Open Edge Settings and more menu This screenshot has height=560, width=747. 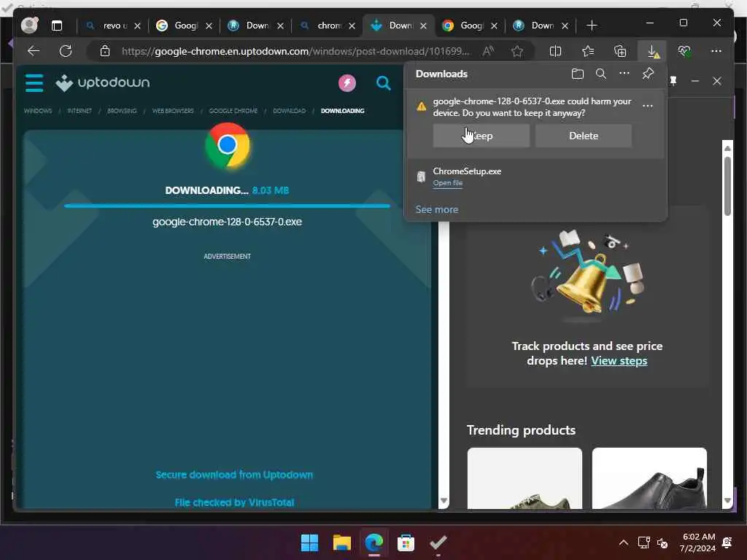(716, 51)
